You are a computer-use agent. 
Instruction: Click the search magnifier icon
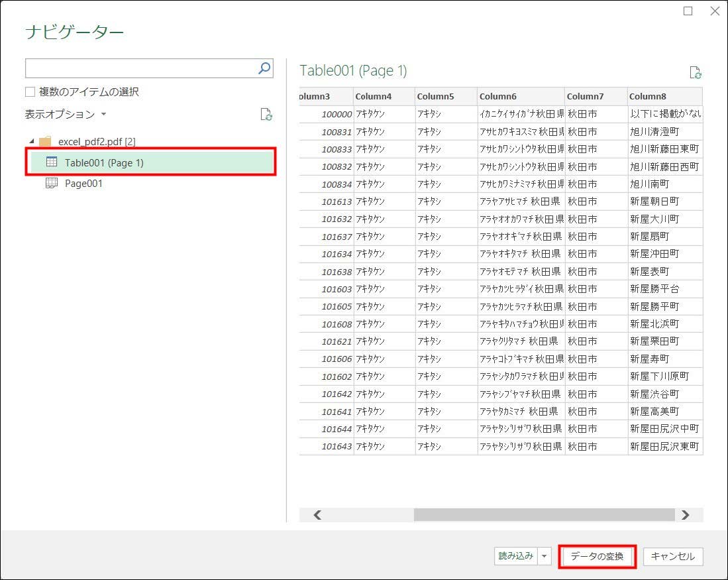pyautogui.click(x=264, y=68)
